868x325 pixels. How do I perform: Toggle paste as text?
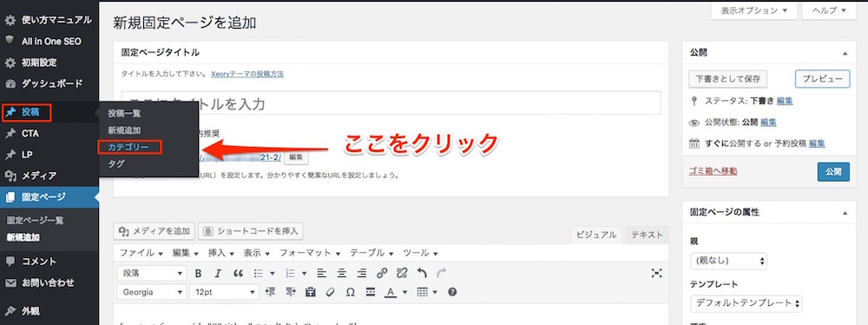(310, 292)
